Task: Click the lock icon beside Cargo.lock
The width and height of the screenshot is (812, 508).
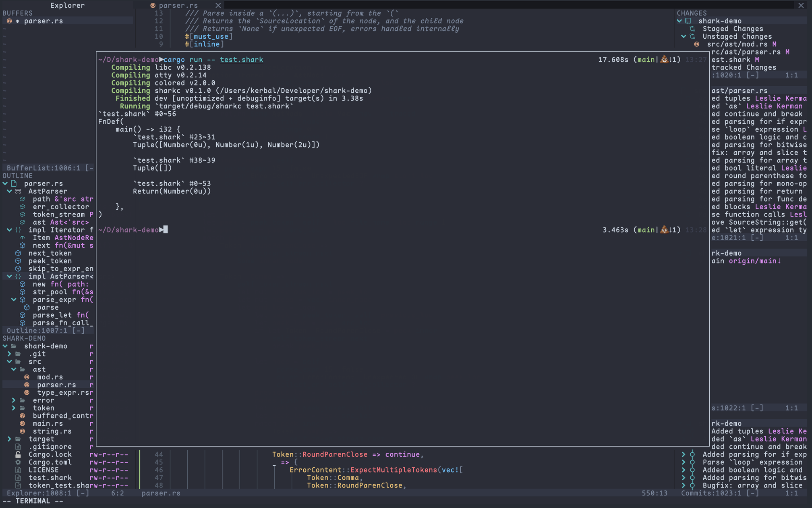Action: click(18, 454)
